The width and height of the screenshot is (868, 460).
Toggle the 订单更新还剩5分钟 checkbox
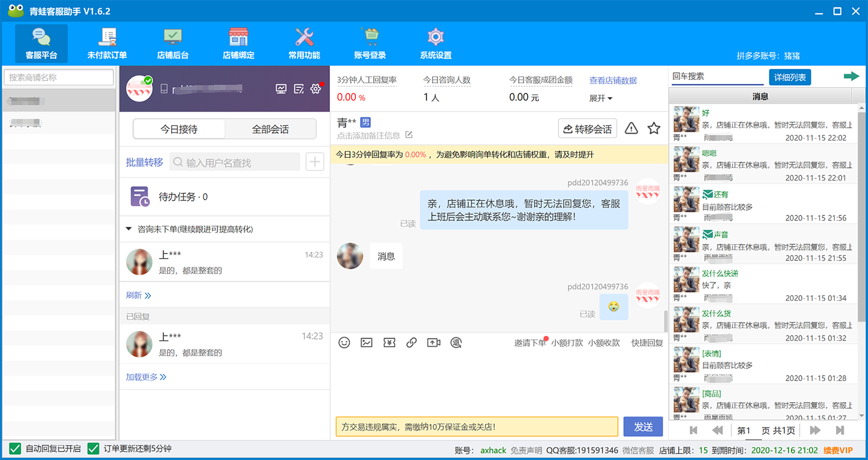pyautogui.click(x=93, y=448)
